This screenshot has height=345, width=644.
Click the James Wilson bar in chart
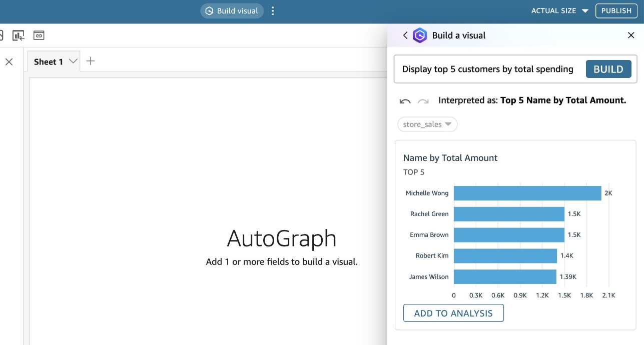505,277
